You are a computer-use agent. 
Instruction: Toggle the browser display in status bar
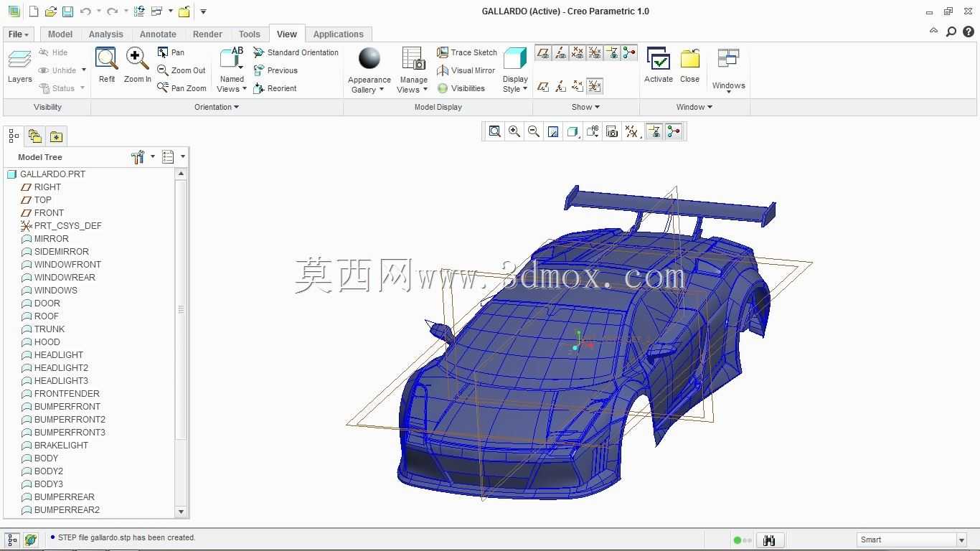(x=30, y=540)
